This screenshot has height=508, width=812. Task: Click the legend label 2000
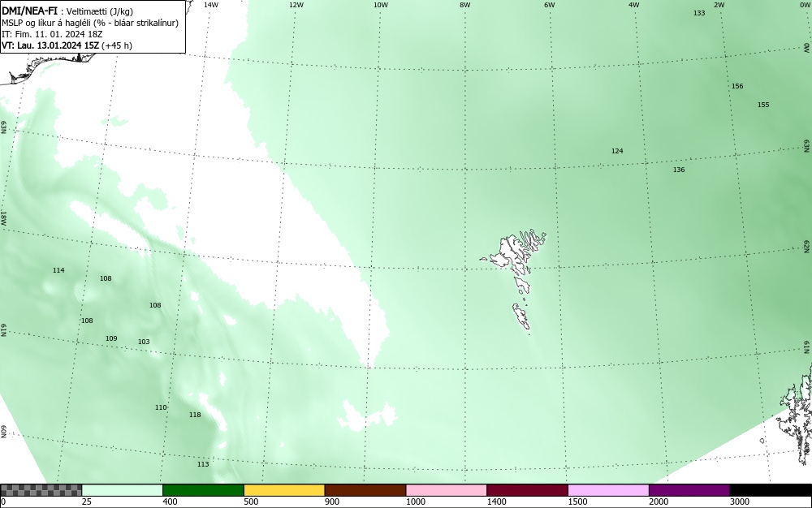(x=659, y=502)
